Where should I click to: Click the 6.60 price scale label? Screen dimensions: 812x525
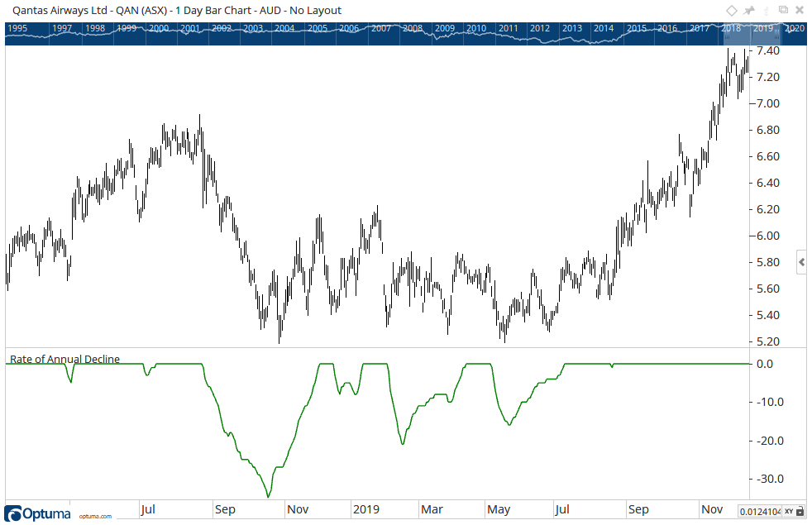[x=768, y=156]
